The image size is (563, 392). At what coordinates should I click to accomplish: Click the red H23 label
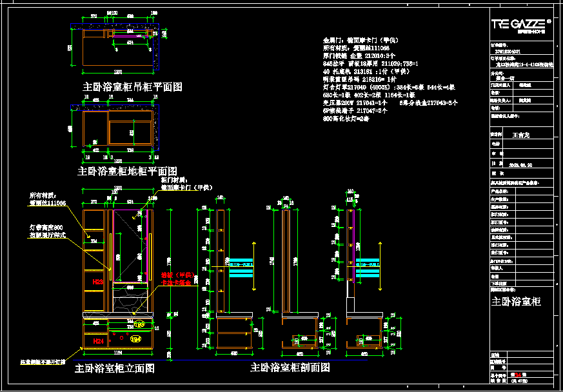click(98, 282)
